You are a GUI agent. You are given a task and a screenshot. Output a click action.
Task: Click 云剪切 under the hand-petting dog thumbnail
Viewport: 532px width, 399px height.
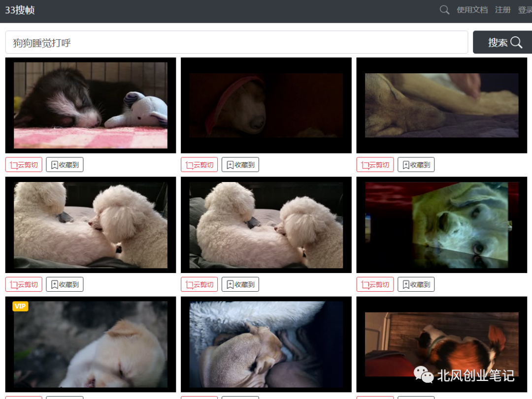[375, 165]
